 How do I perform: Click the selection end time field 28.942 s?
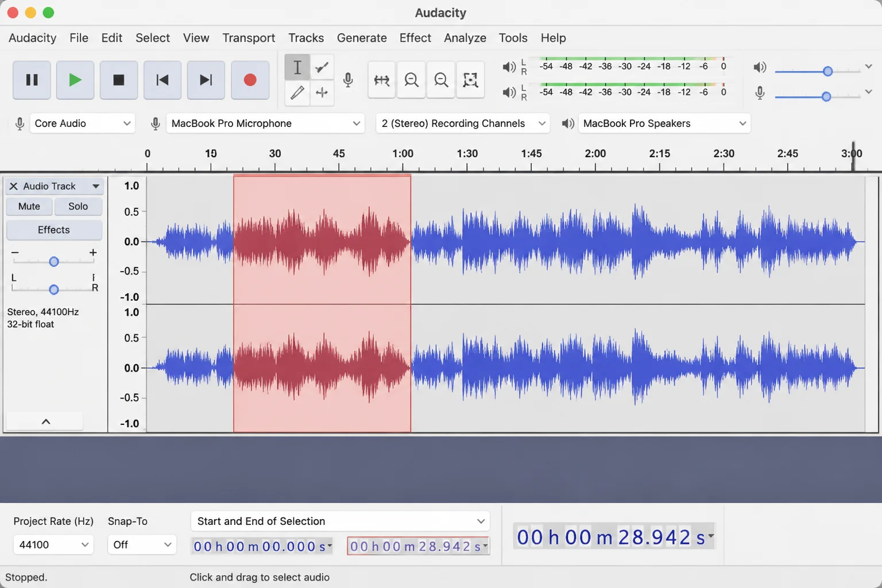[x=419, y=546]
